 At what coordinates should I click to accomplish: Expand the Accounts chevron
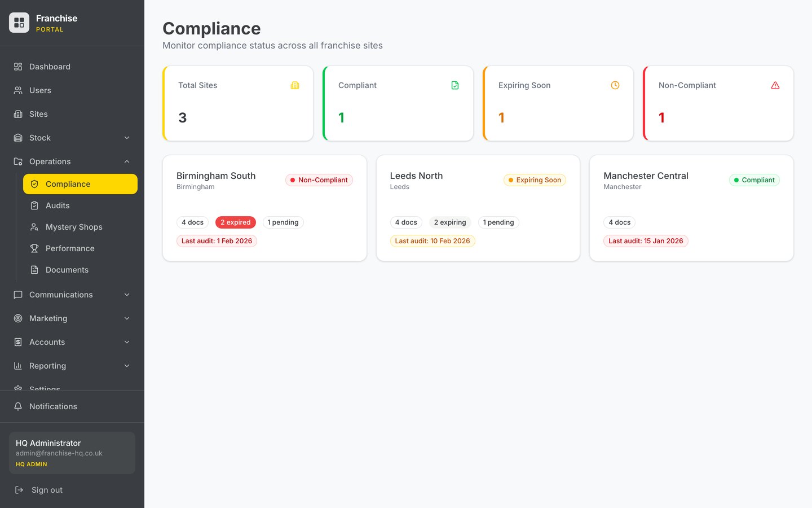tap(127, 342)
